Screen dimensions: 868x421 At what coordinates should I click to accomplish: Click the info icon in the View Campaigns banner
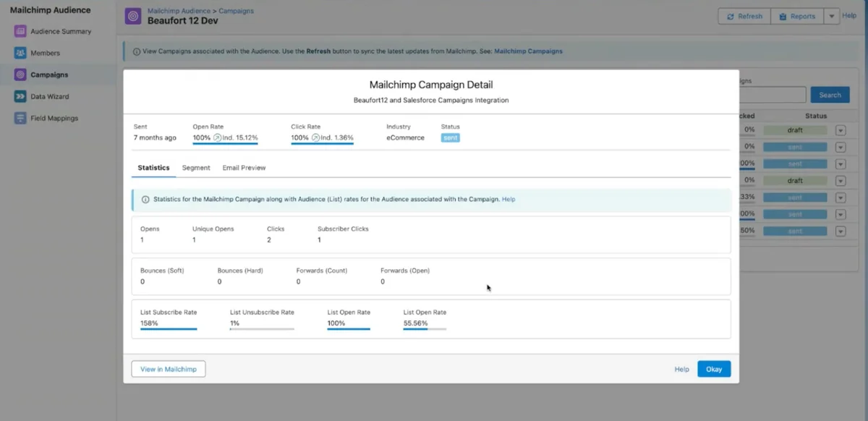pos(137,51)
